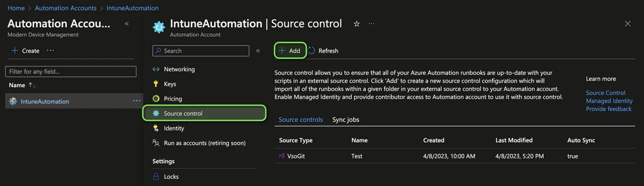The image size is (644, 186).
Task: Click the IntuneAutomation header gear icon
Action: (x=159, y=27)
